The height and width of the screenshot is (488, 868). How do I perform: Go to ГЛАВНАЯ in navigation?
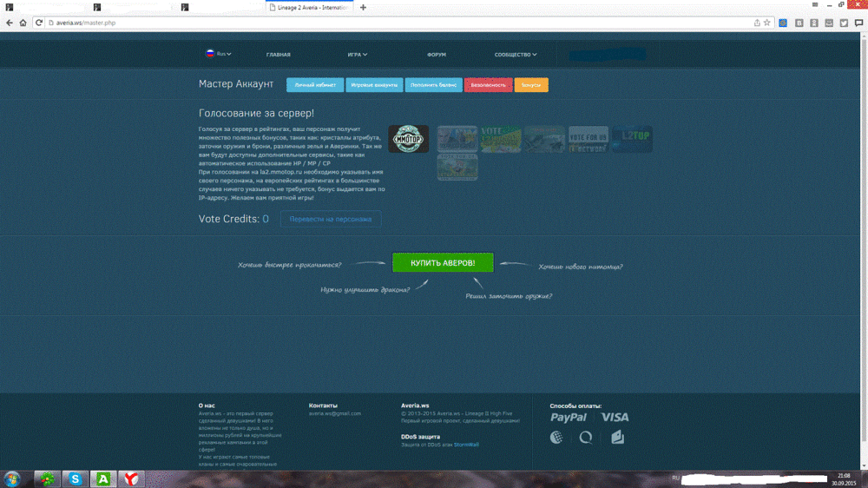tap(278, 55)
